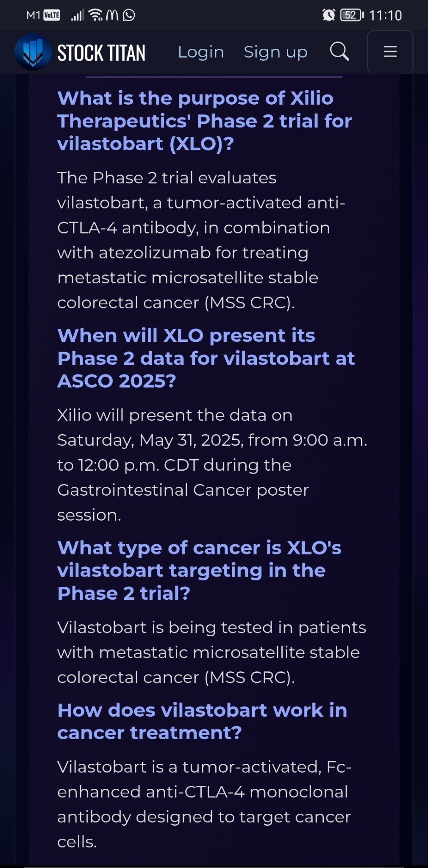Tap the answer mentioning atezolizumab combination
This screenshot has height=868, width=428.
coord(201,240)
